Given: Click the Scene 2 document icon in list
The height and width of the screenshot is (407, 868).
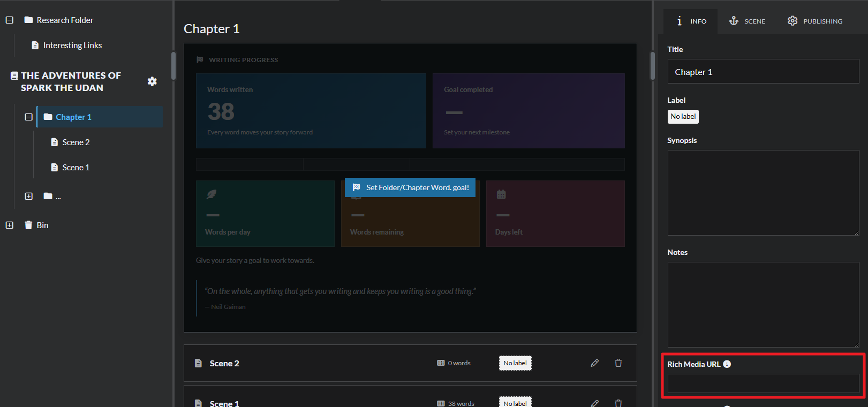Looking at the screenshot, I should click(x=198, y=363).
